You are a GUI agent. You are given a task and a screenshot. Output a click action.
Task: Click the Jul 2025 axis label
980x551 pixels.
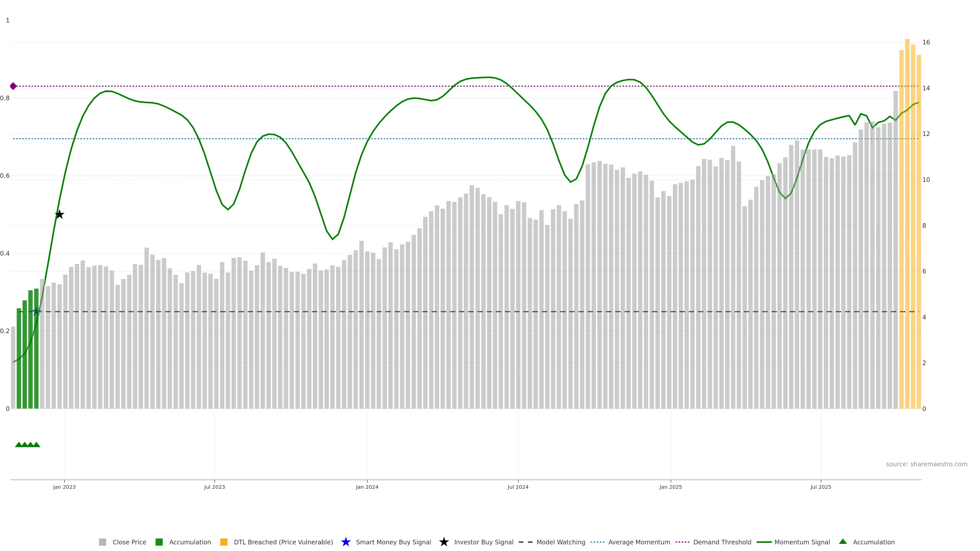click(820, 487)
